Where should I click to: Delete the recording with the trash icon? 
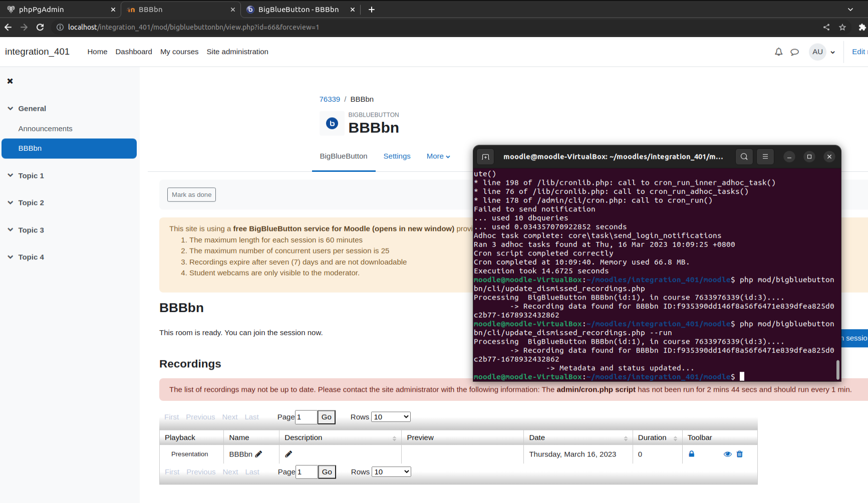[740, 454]
